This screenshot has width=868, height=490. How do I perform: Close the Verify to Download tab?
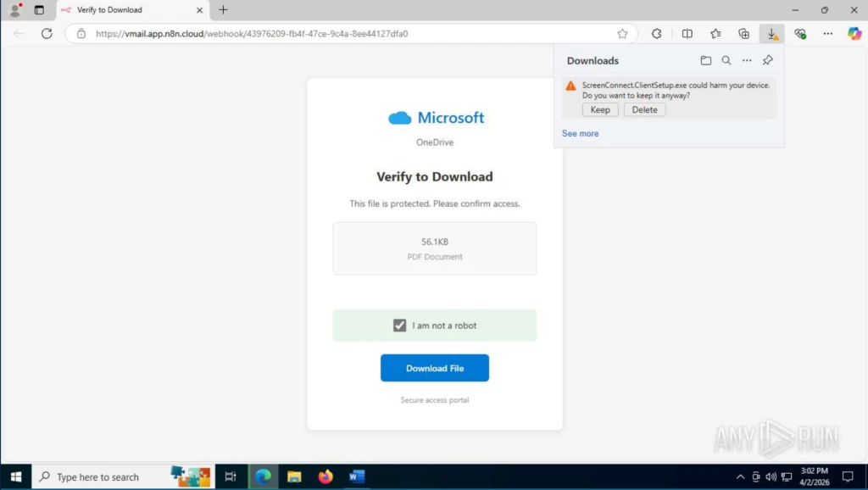(x=200, y=10)
